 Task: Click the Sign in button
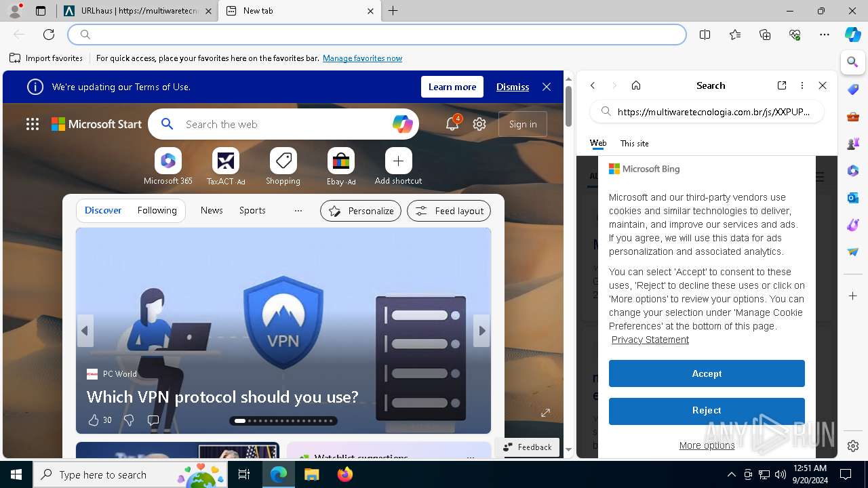(523, 124)
